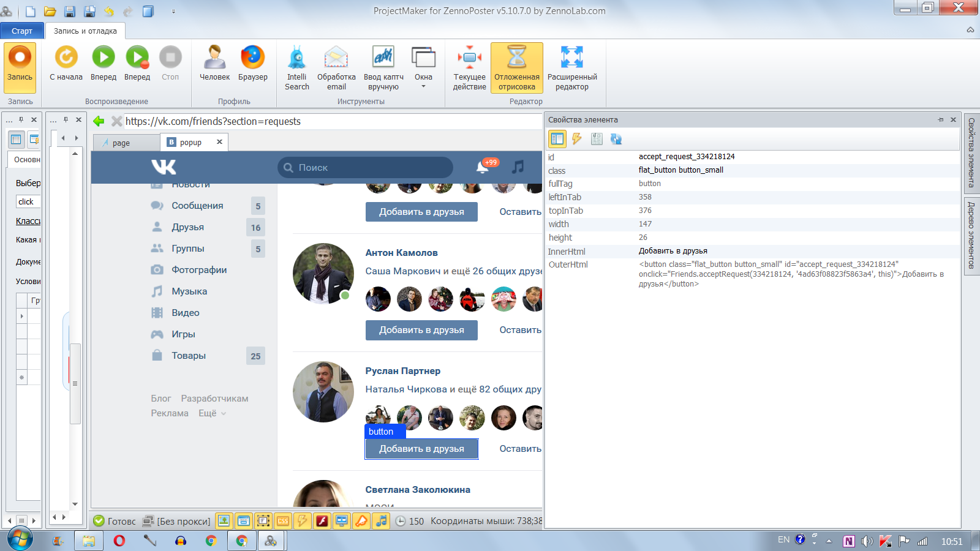
Task: Open Светлана Заколюкина profile link
Action: [x=418, y=490]
